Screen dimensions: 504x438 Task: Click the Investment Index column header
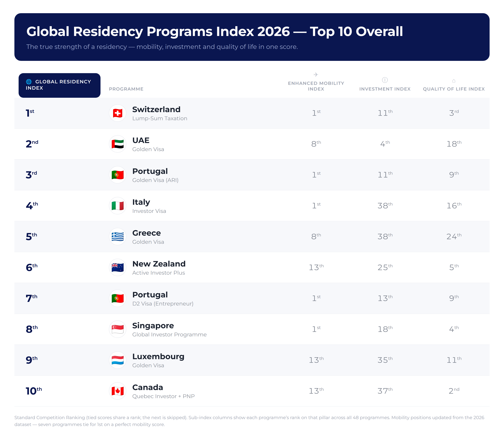(x=385, y=89)
